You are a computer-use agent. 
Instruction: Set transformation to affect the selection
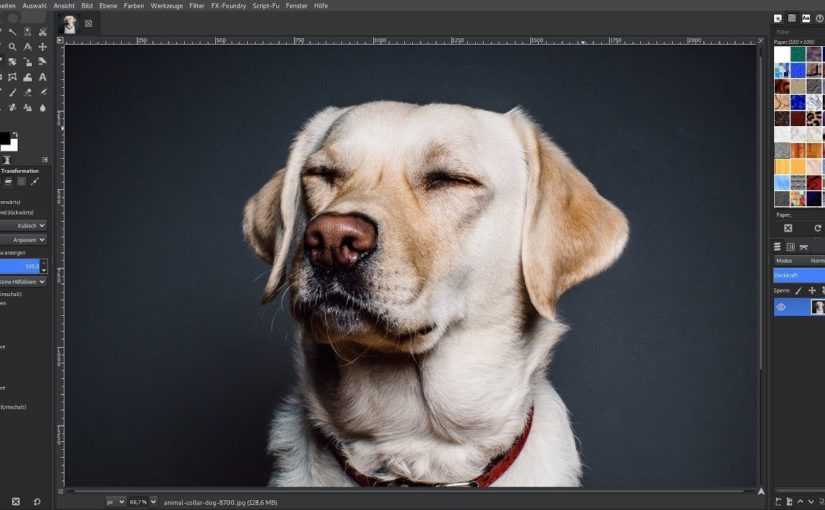(22, 181)
